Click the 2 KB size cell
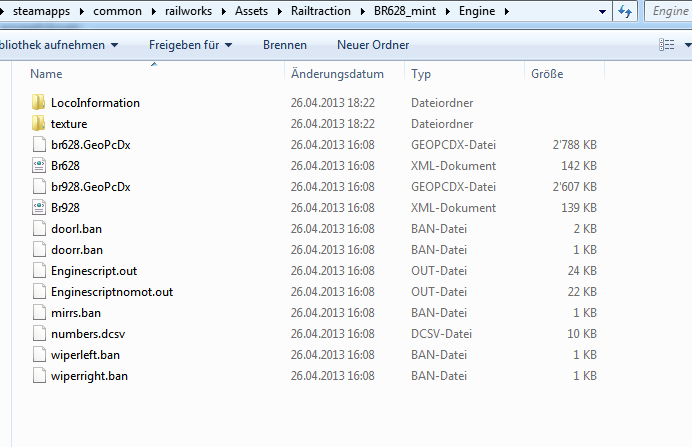This screenshot has width=692, height=447. pos(585,229)
